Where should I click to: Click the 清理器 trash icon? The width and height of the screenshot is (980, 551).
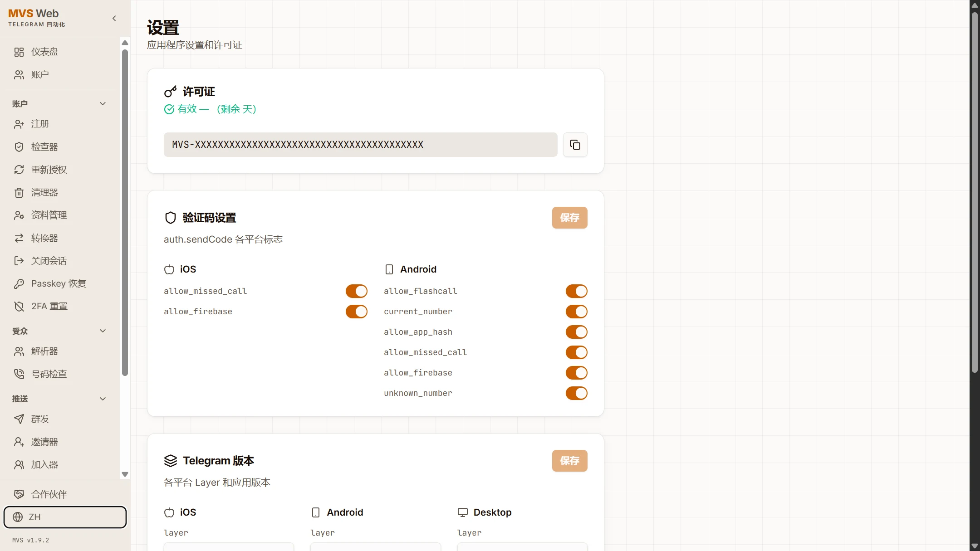tap(19, 193)
